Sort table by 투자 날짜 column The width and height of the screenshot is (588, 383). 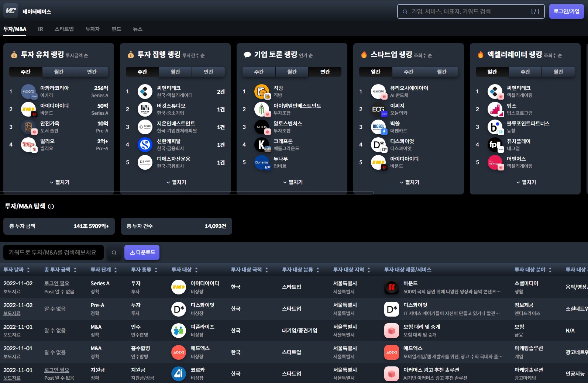17,270
